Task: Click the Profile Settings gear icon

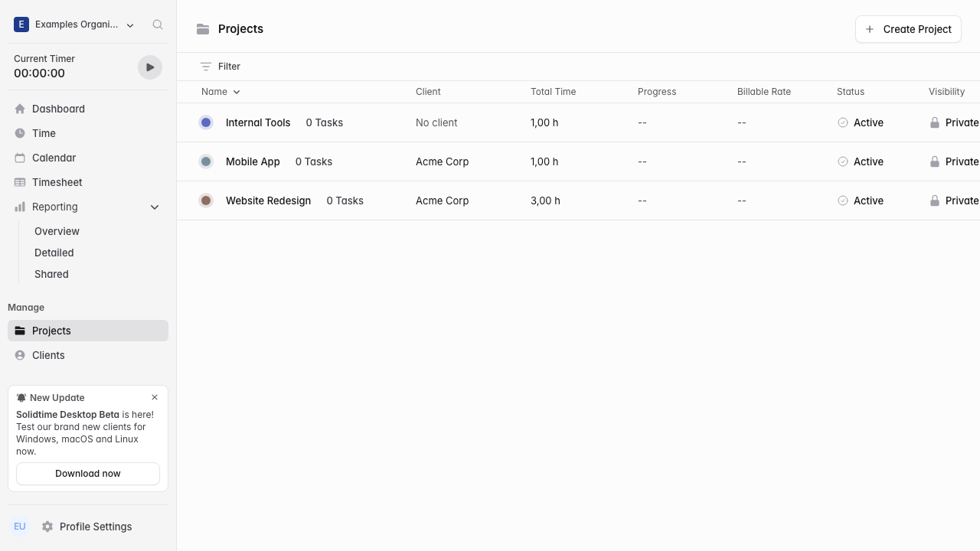Action: tap(47, 527)
